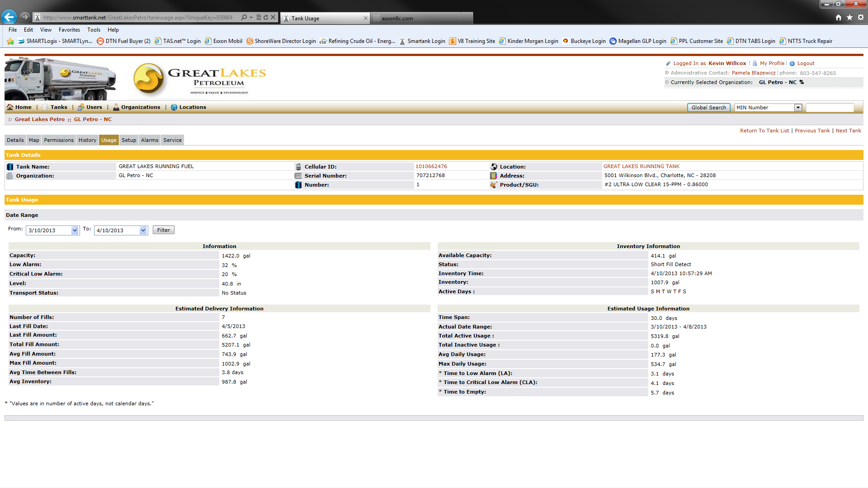
Task: Switch to the Permissions tab
Action: click(59, 140)
